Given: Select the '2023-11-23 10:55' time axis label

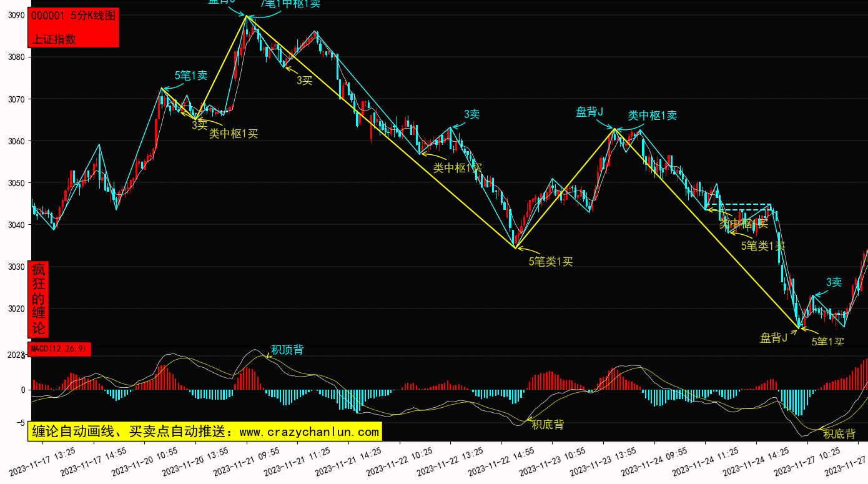Looking at the screenshot, I should pyautogui.click(x=553, y=461).
